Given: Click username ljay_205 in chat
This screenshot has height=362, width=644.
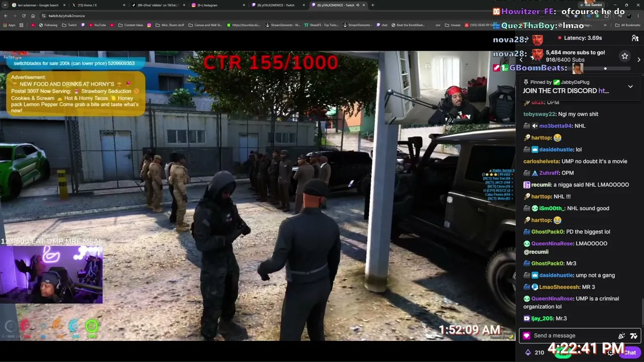Looking at the screenshot, I should [x=542, y=319].
